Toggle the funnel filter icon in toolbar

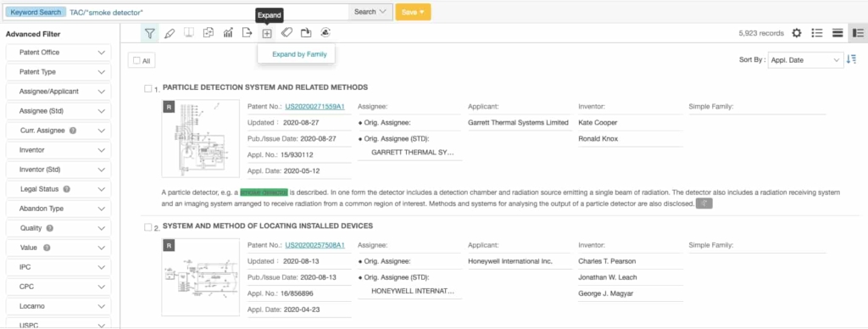(149, 33)
